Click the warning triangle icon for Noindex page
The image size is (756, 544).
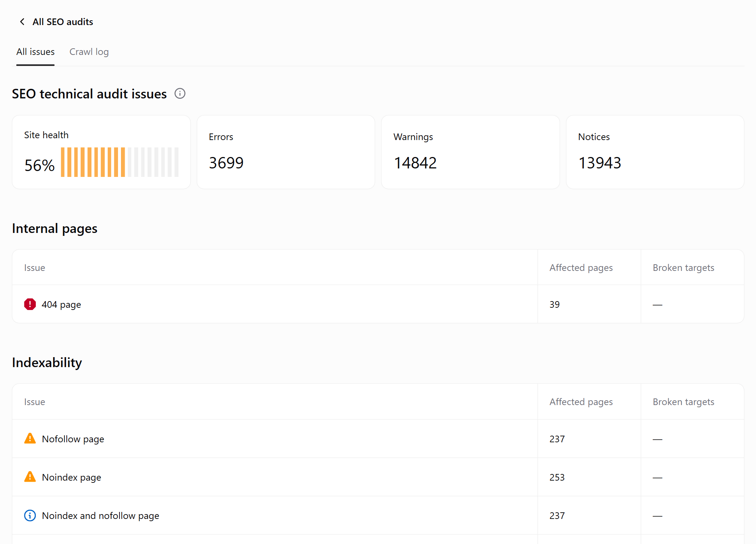coord(30,477)
